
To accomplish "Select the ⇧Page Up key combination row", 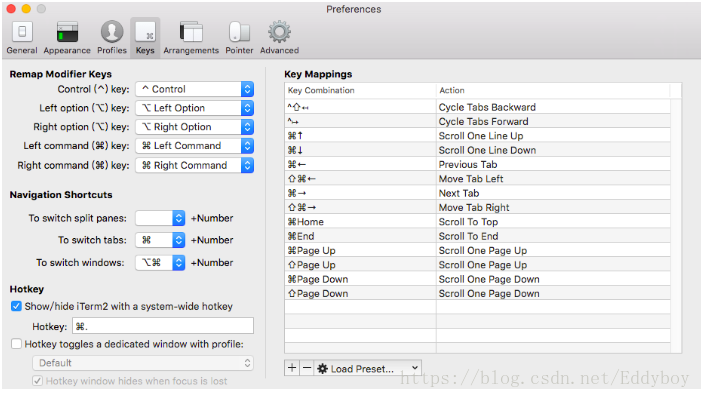I will [477, 265].
